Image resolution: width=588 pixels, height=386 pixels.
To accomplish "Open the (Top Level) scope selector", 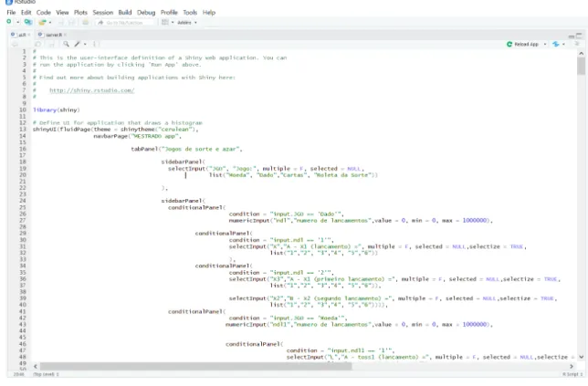I will click(x=47, y=374).
